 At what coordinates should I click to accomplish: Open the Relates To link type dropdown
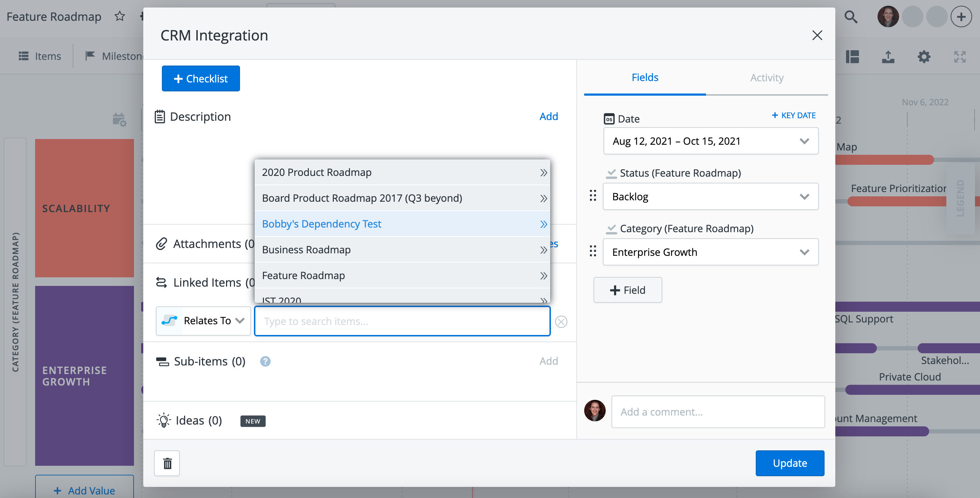click(x=203, y=321)
